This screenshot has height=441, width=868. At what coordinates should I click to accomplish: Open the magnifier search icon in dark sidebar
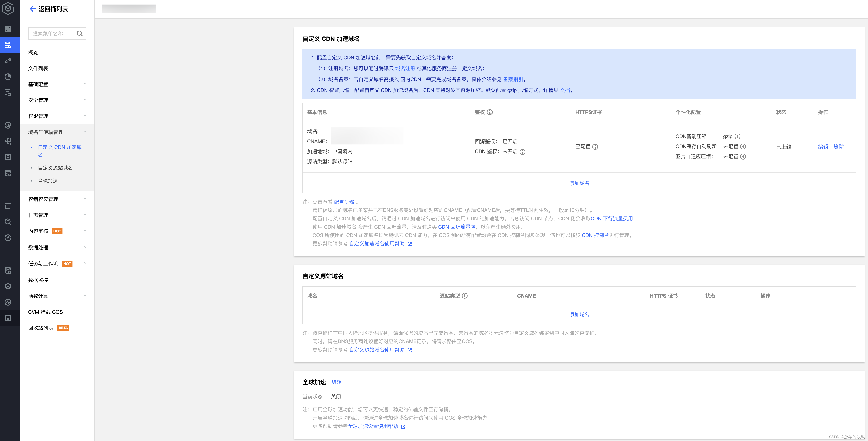pyautogui.click(x=8, y=222)
